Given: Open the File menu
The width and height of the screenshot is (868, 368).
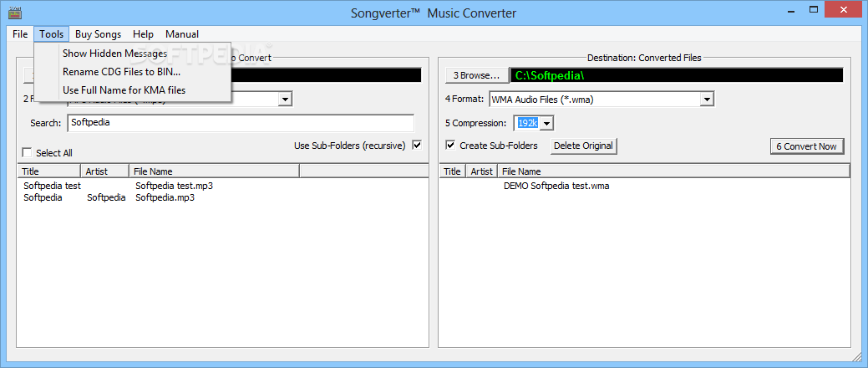Looking at the screenshot, I should click(x=20, y=34).
